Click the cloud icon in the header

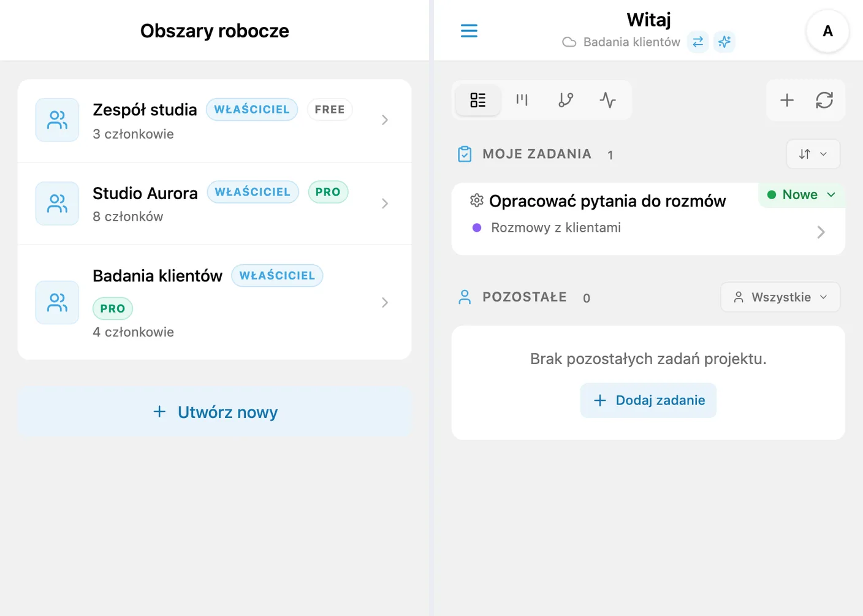[569, 42]
